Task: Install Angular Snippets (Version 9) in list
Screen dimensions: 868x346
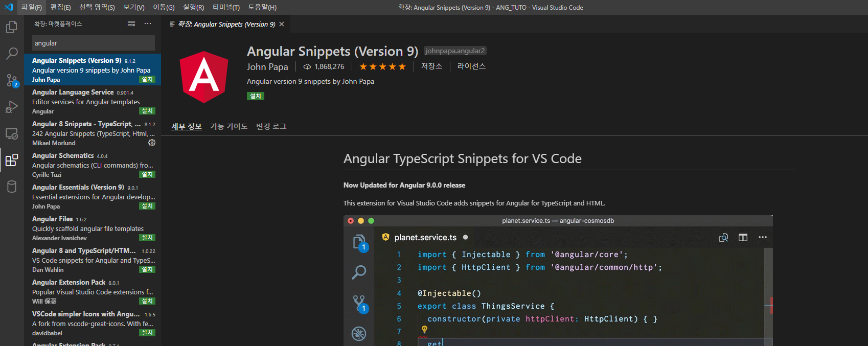Action: point(147,79)
